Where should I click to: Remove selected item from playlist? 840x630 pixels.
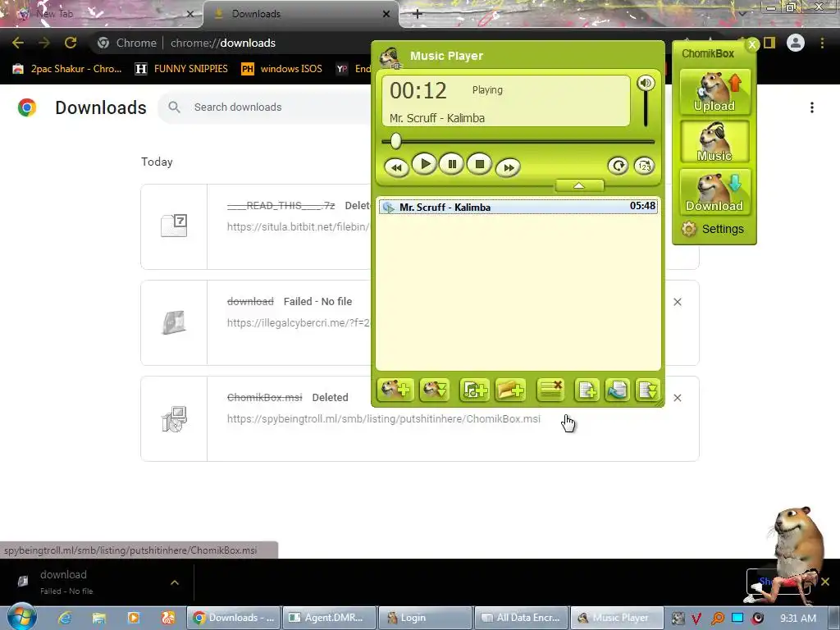(550, 390)
